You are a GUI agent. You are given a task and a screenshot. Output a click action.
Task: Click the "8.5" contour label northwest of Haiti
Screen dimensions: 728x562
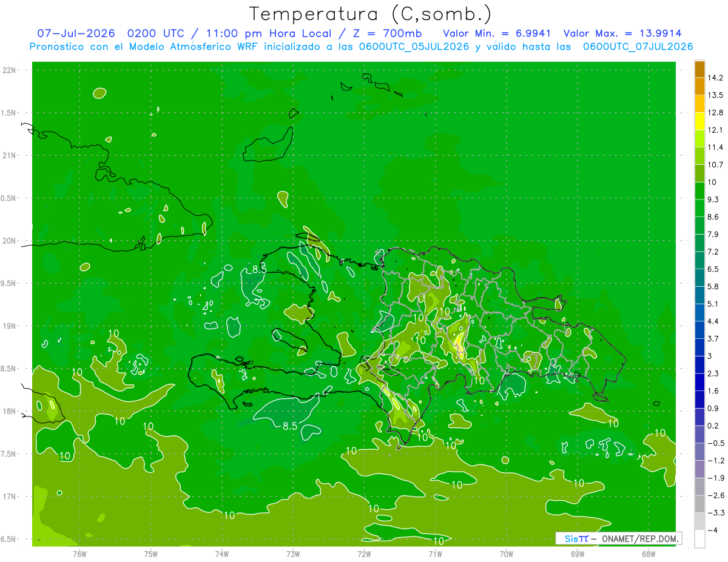click(259, 270)
